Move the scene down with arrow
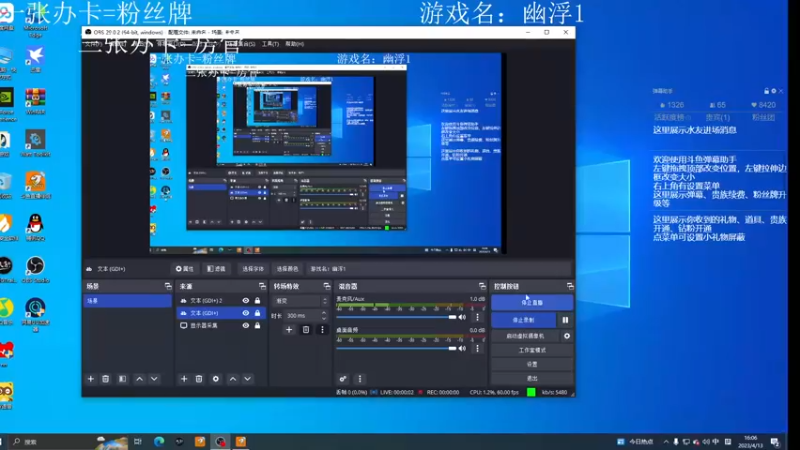800x450 pixels. [154, 379]
